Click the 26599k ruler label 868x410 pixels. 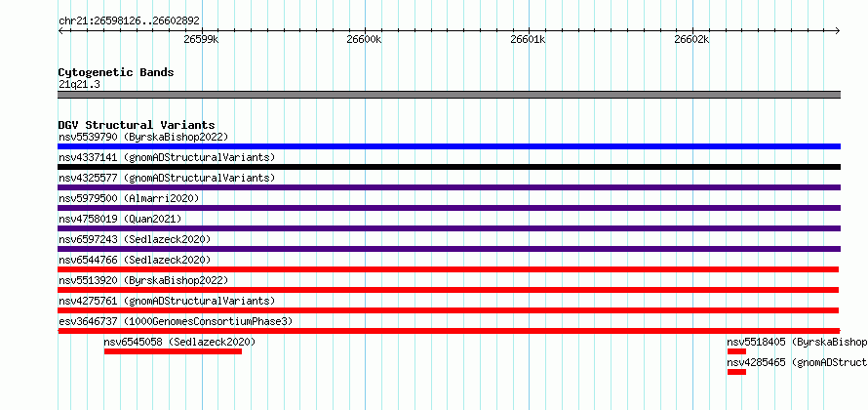pyautogui.click(x=202, y=40)
